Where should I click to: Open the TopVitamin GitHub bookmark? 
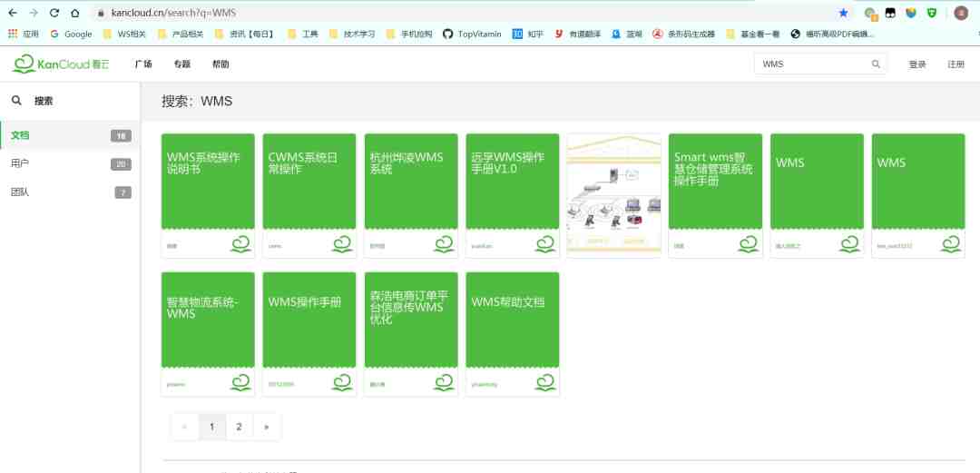472,34
